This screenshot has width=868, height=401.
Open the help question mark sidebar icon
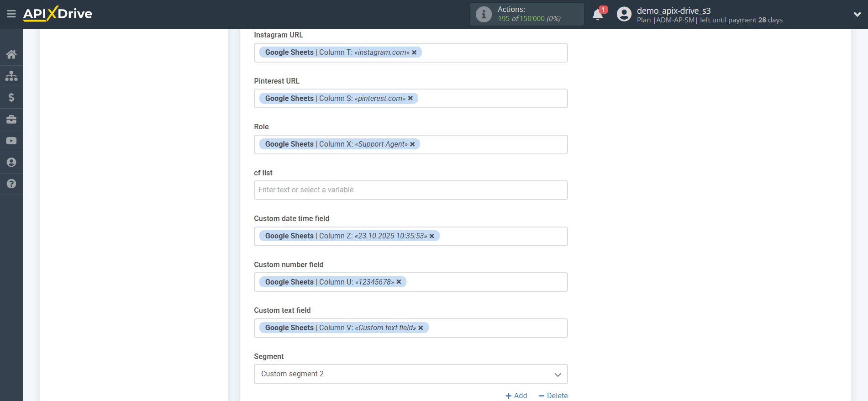click(x=11, y=184)
